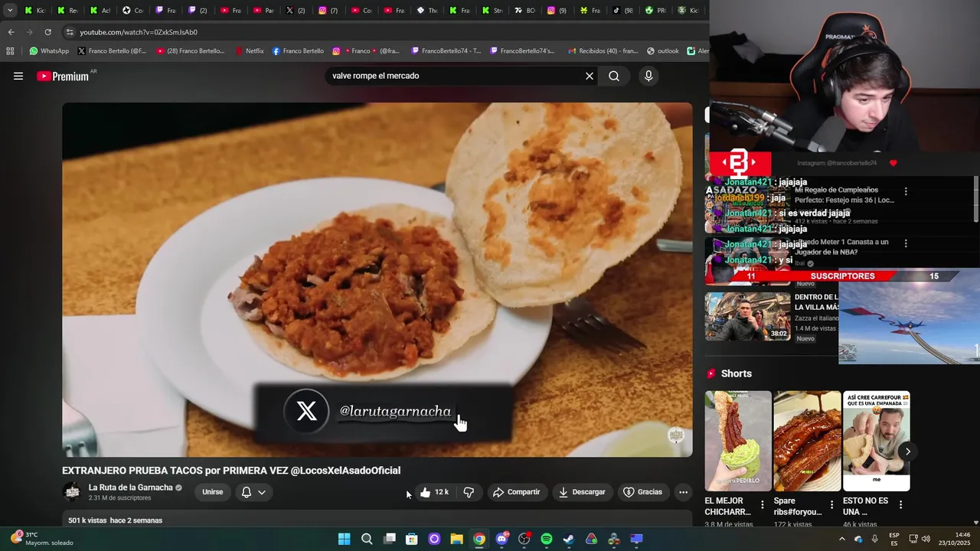
Task: Start voice search with microphone icon
Action: pos(648,76)
